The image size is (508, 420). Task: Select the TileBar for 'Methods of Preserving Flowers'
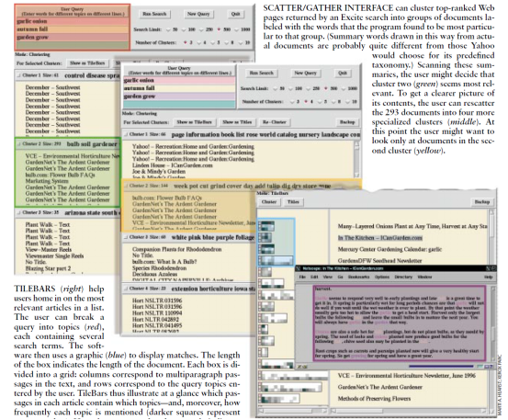[279, 398]
